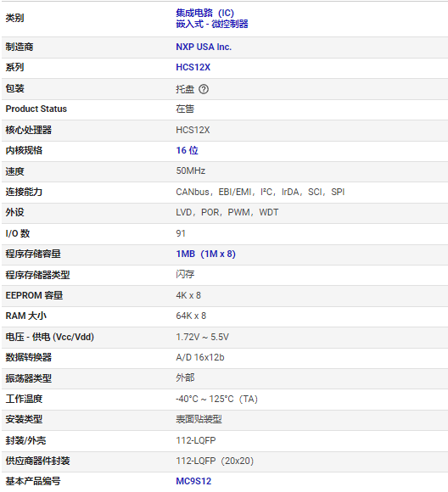Click the 112-LQFP (20x20) supplier package value
The height and width of the screenshot is (492, 448).
215,461
